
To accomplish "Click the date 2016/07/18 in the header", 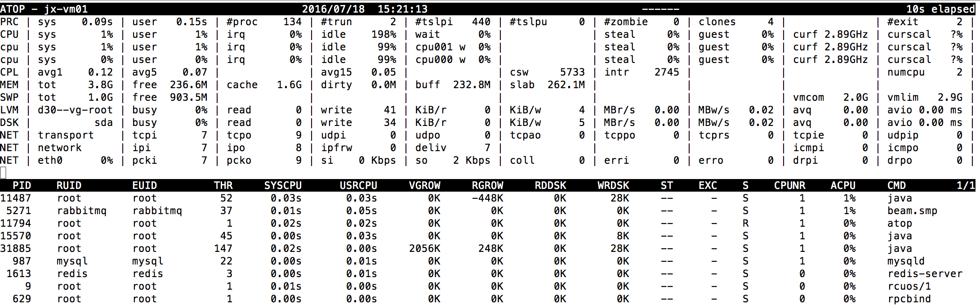I will pos(333,9).
